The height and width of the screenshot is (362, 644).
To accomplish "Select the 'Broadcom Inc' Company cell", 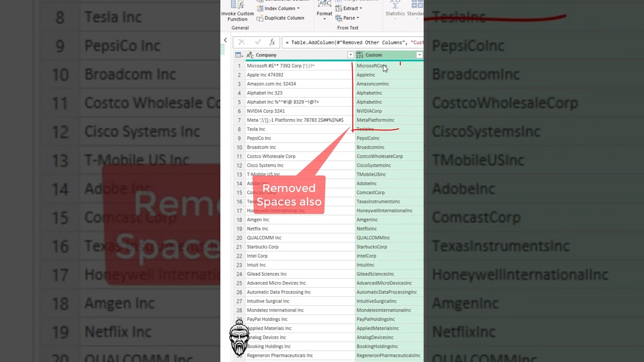I will click(x=300, y=147).
